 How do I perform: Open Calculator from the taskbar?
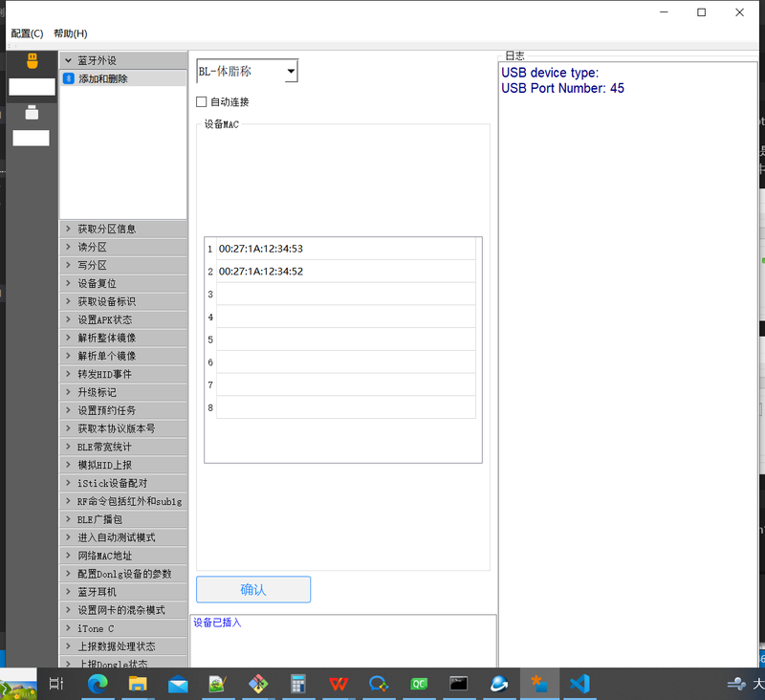coord(298,684)
